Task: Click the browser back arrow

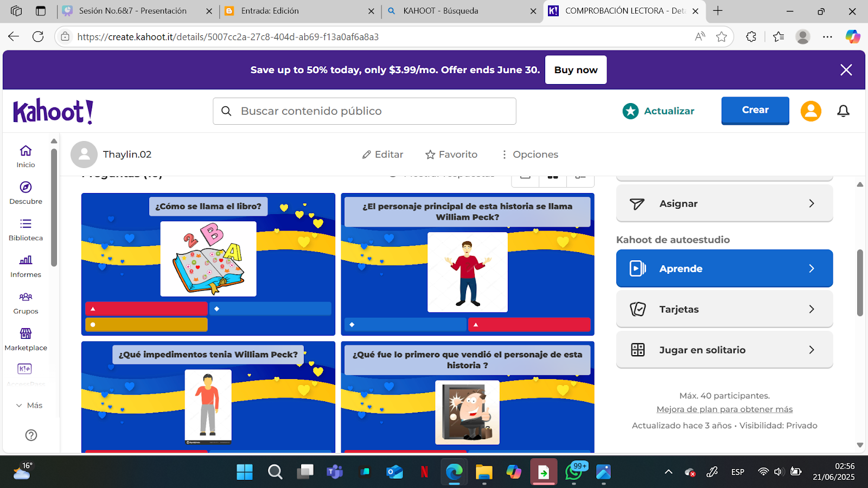Action: coord(14,36)
